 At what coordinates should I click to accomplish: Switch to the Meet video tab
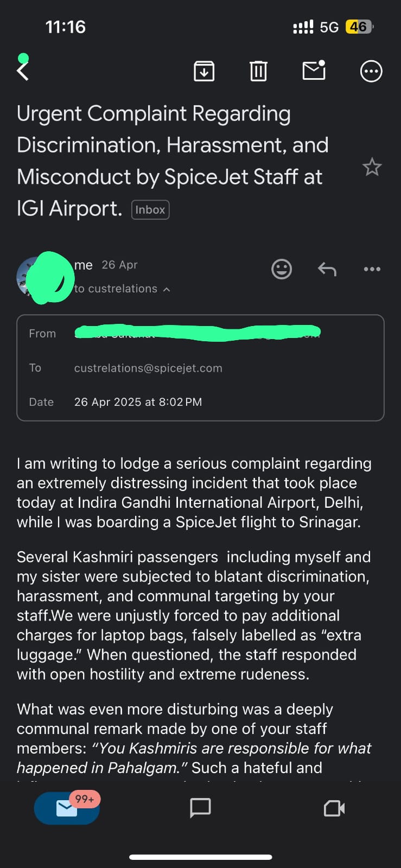pos(334,808)
